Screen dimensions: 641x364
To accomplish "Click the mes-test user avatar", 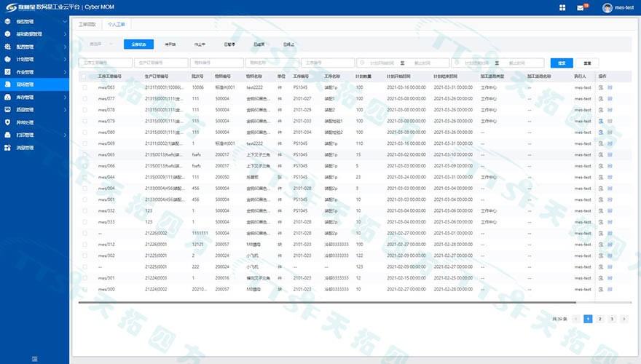I will tap(607, 8).
